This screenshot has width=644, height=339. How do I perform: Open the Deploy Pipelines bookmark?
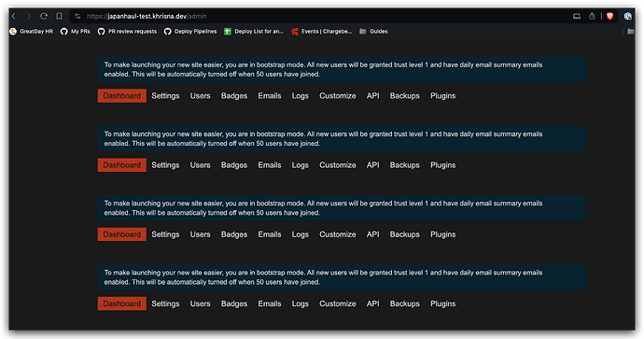[x=190, y=31]
